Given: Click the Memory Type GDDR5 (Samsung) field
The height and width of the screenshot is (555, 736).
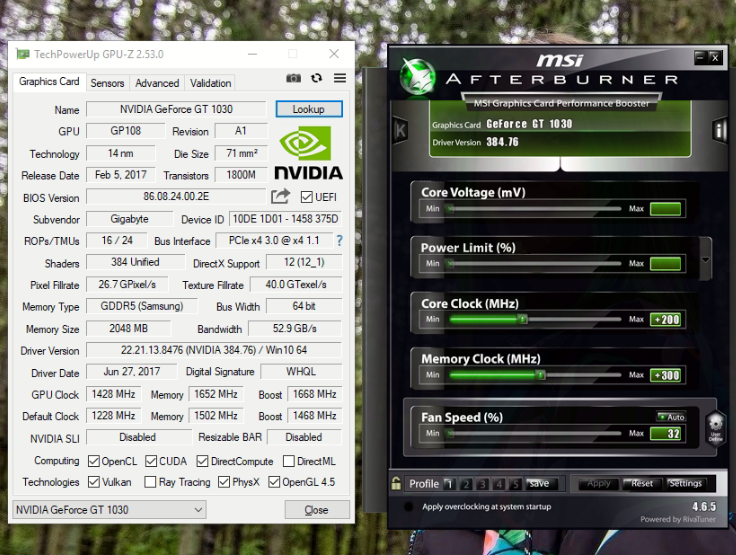Looking at the screenshot, I should (142, 306).
